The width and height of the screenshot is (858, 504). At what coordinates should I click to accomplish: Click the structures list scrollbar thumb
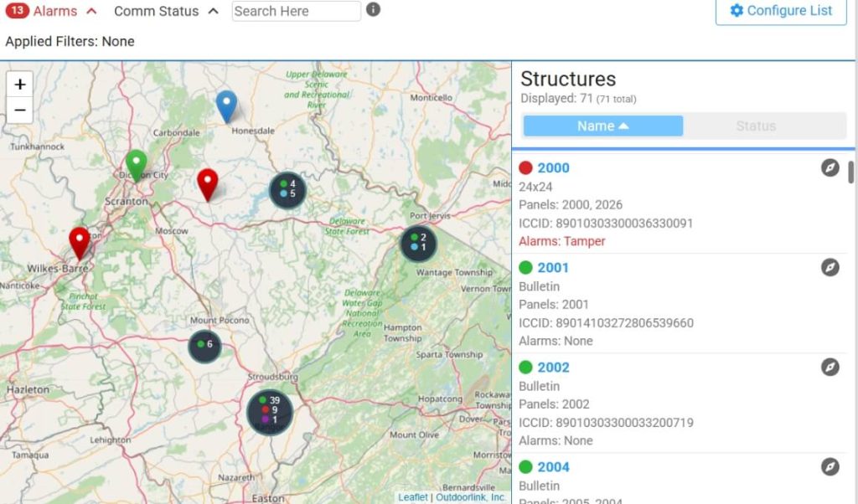click(851, 172)
